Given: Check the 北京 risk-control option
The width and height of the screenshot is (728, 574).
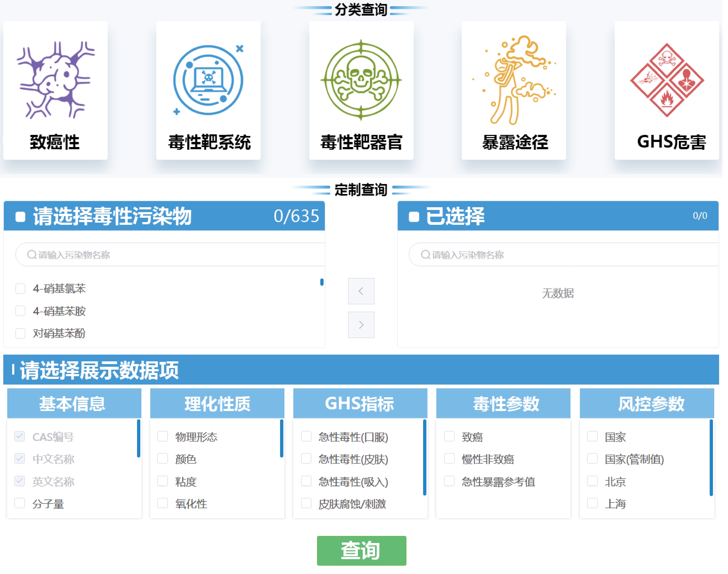Looking at the screenshot, I should coord(592,481).
